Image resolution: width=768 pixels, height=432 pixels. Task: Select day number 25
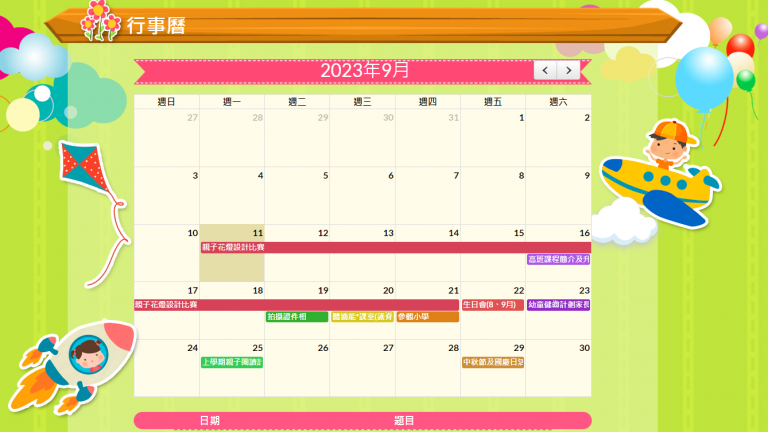[258, 348]
